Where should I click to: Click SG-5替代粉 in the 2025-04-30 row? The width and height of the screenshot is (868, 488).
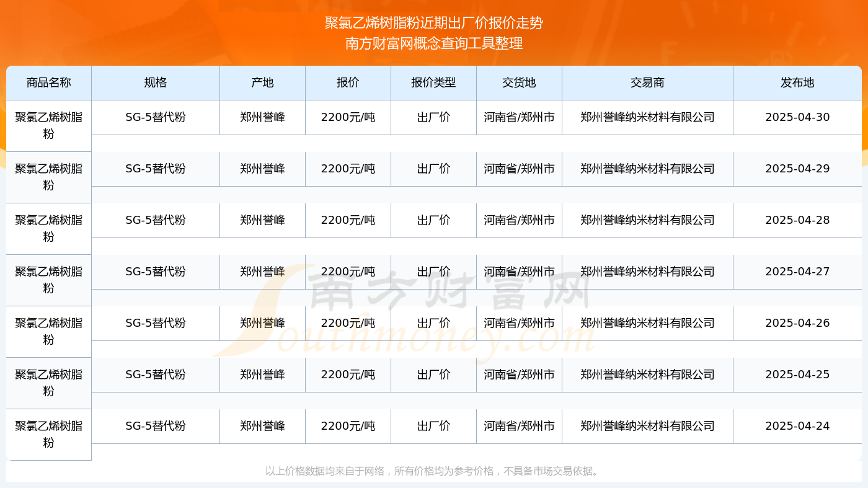[156, 117]
